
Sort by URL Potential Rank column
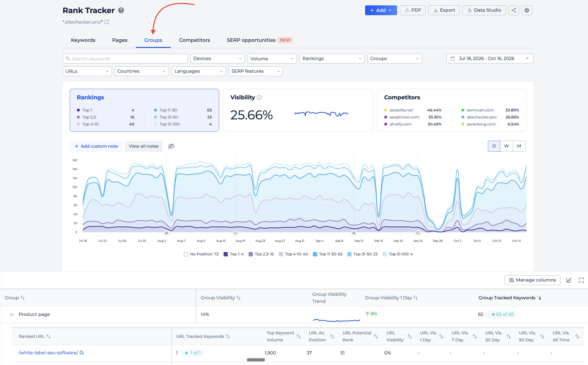tap(376, 336)
